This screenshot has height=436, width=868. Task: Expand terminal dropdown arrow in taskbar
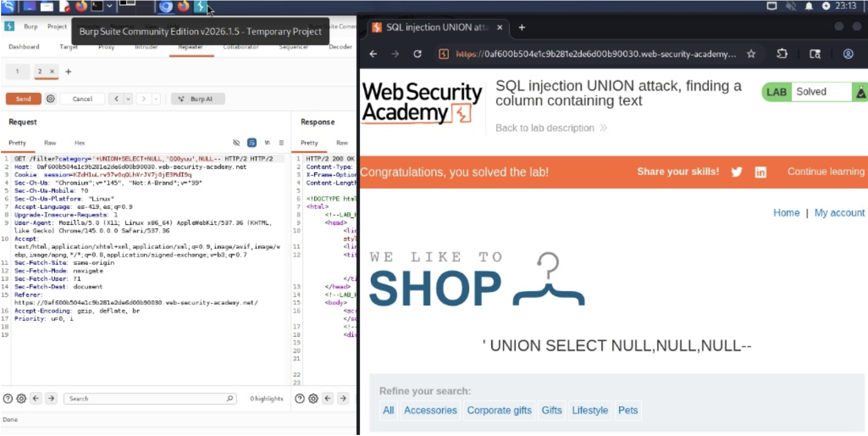tap(109, 6)
